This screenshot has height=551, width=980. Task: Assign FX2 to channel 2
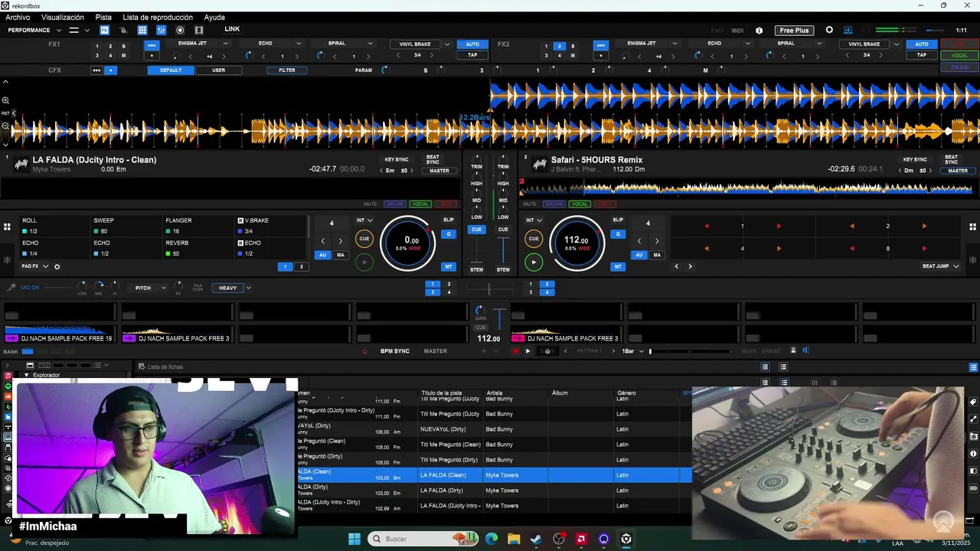(559, 47)
